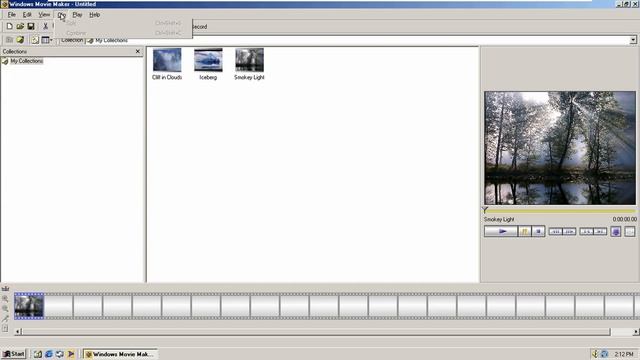Toggle the Collections pane toolbar icon
Screen dimensions: 640x360
point(35,40)
